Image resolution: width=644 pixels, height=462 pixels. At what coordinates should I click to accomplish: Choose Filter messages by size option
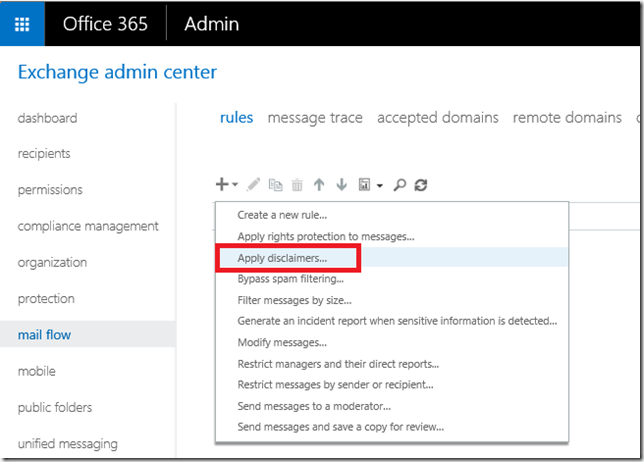click(294, 300)
